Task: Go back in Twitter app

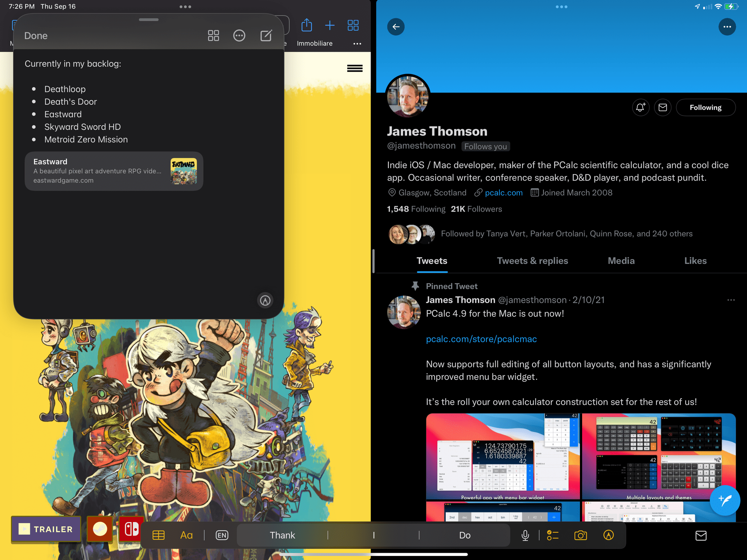Action: (x=396, y=27)
